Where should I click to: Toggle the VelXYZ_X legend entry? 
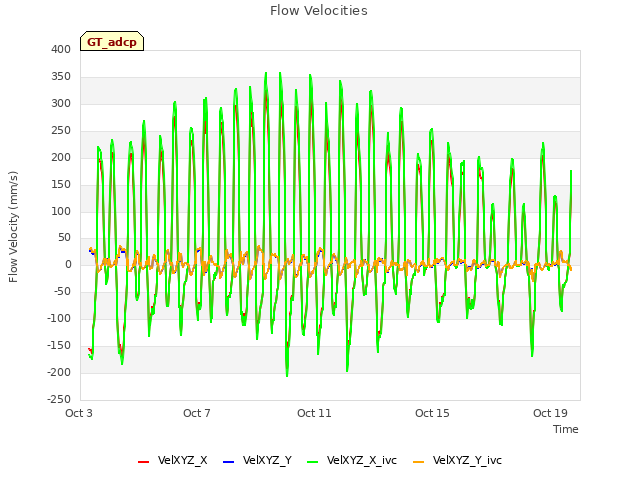[173, 460]
